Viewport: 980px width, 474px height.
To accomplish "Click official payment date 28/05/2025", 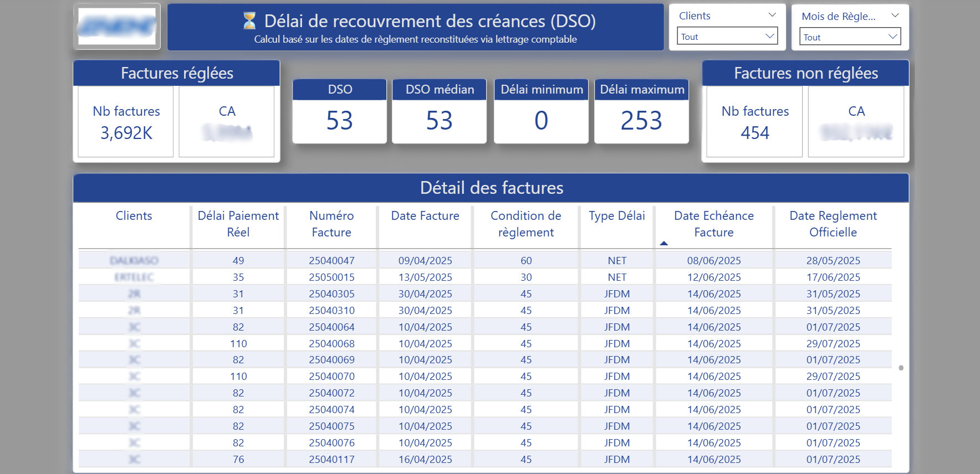I will click(x=833, y=261).
